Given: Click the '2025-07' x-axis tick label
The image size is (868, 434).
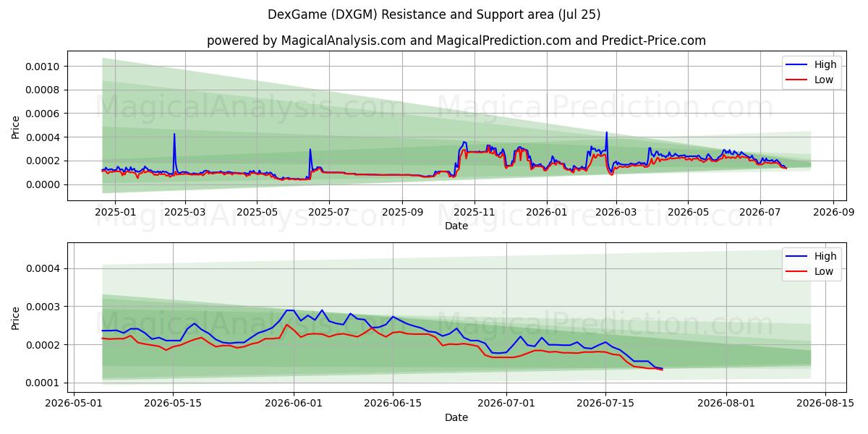Looking at the screenshot, I should coord(330,213).
